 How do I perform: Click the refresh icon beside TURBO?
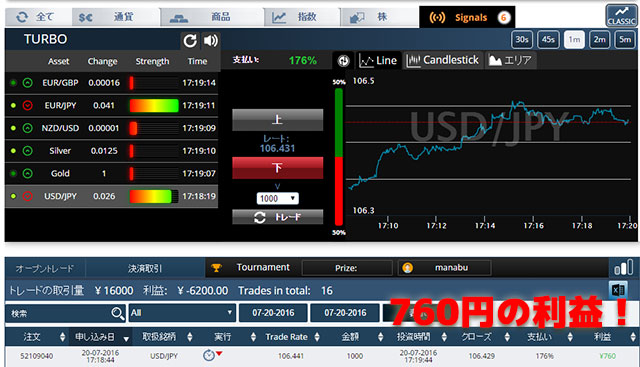pos(190,40)
